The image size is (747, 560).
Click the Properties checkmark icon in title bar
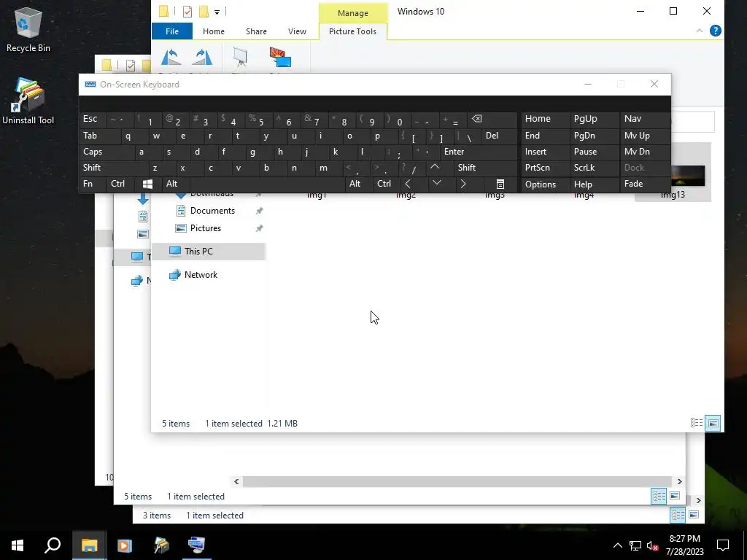pos(187,12)
